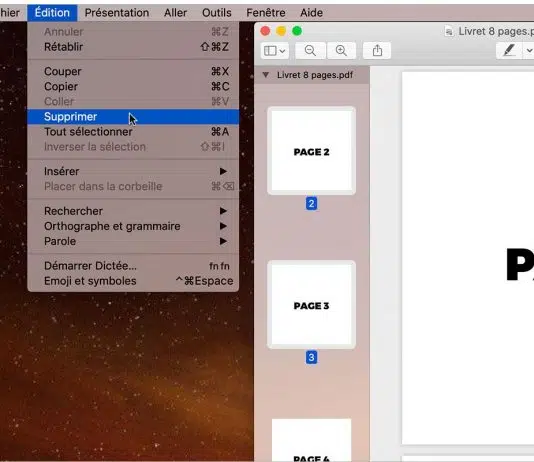Viewport: 534px width, 462px height.
Task: Choose Supprimer in the Édition menu
Action: [x=133, y=117]
